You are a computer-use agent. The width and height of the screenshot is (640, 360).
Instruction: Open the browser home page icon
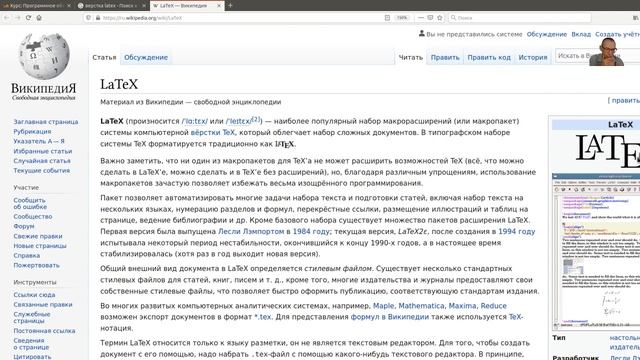pyautogui.click(x=39, y=18)
